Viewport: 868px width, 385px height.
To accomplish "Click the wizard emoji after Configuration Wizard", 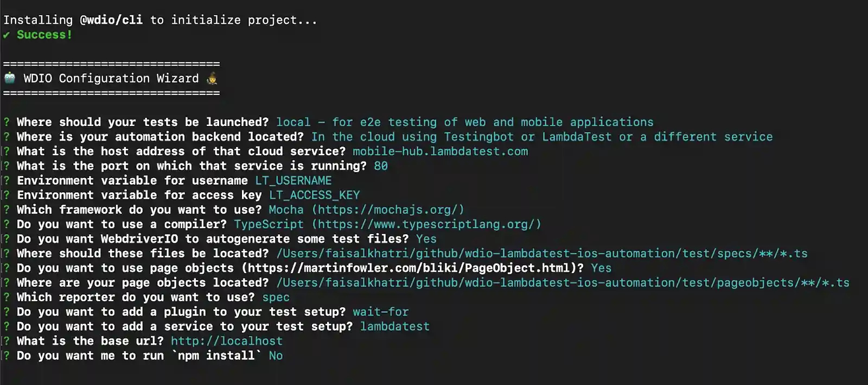I will pyautogui.click(x=212, y=79).
